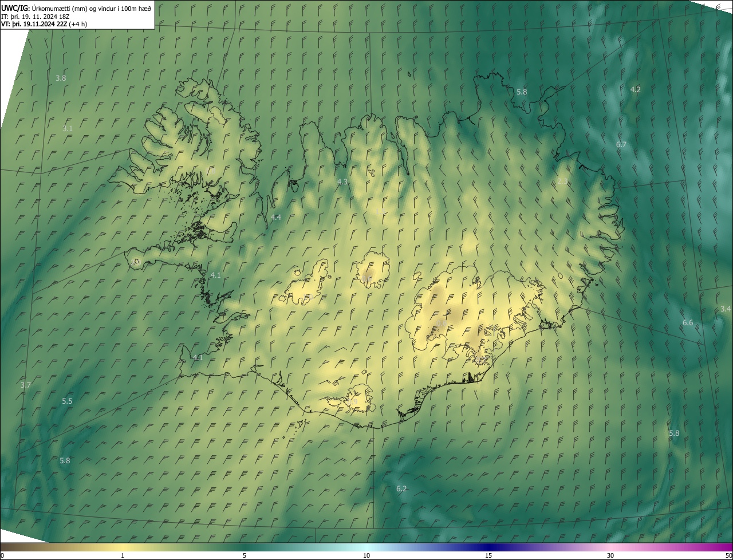Click the 3.7 value label
The image size is (733, 560).
coord(25,385)
